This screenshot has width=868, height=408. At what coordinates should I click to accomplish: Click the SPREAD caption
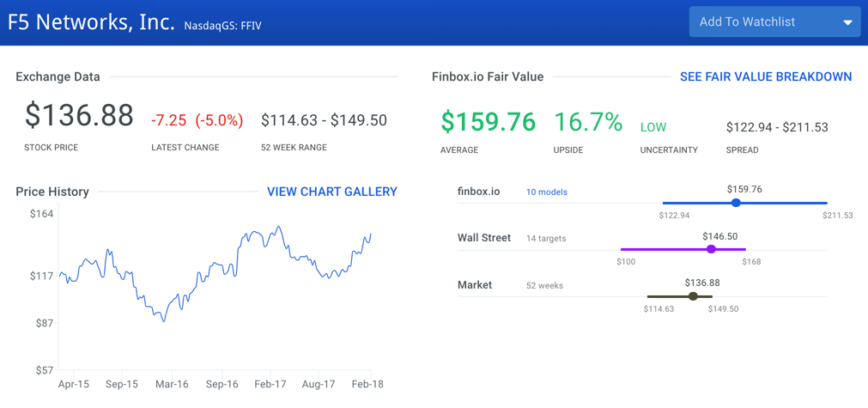pyautogui.click(x=743, y=150)
